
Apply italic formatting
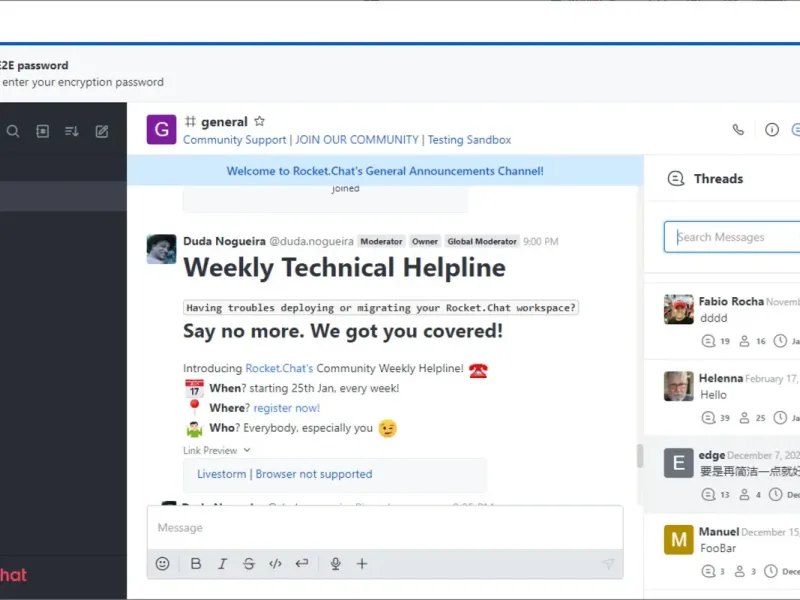pos(222,564)
